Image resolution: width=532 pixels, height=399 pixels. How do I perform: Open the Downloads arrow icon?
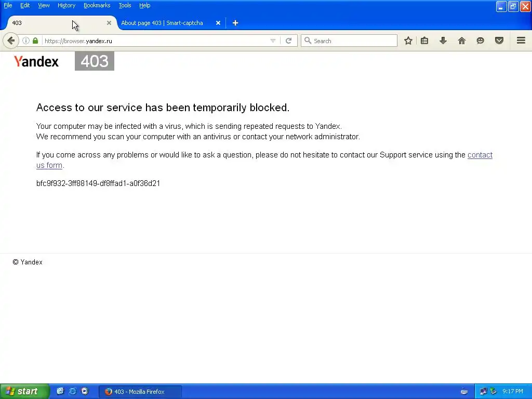(x=443, y=41)
